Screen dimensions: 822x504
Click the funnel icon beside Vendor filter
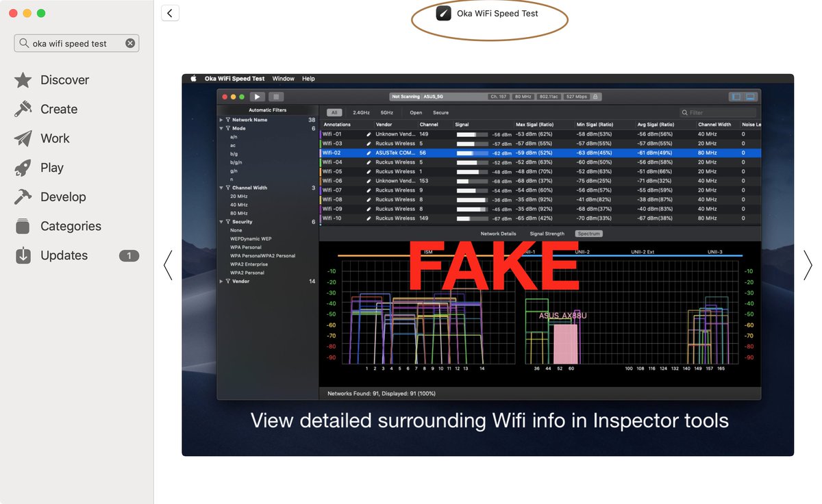click(228, 281)
